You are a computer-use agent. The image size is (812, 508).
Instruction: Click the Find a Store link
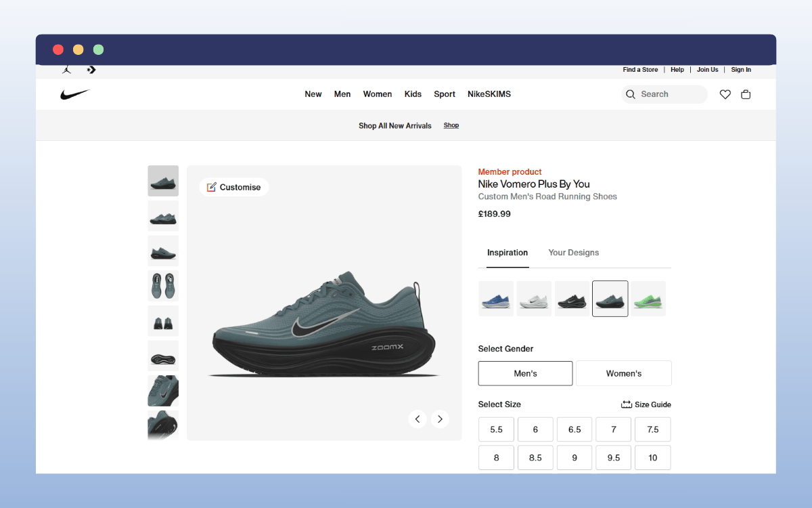640,69
